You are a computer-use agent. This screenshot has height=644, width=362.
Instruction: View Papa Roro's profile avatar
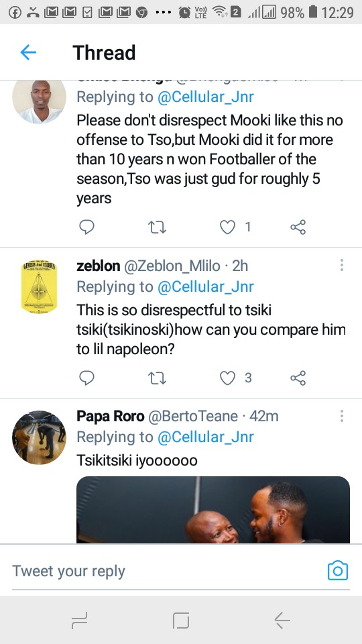pos(39,437)
